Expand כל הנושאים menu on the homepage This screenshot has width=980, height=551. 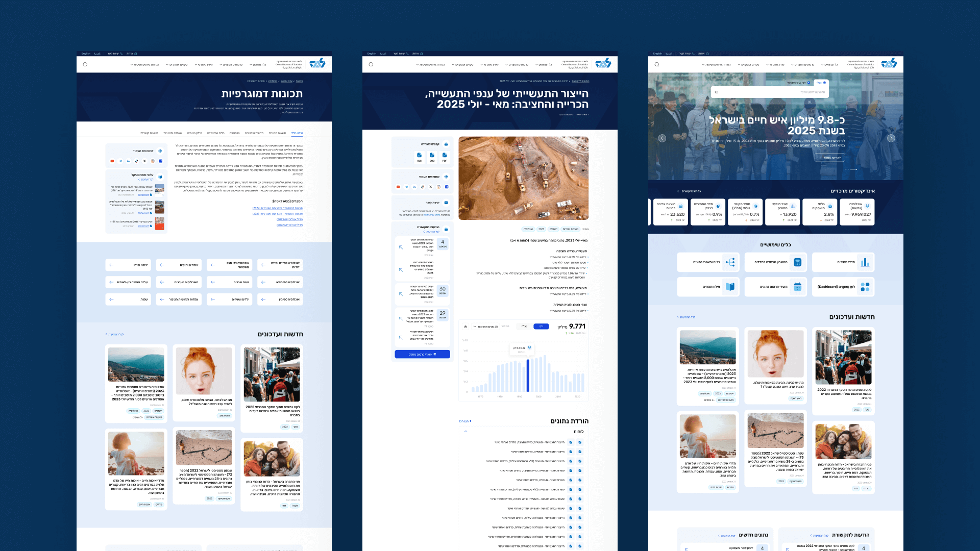[x=829, y=65]
